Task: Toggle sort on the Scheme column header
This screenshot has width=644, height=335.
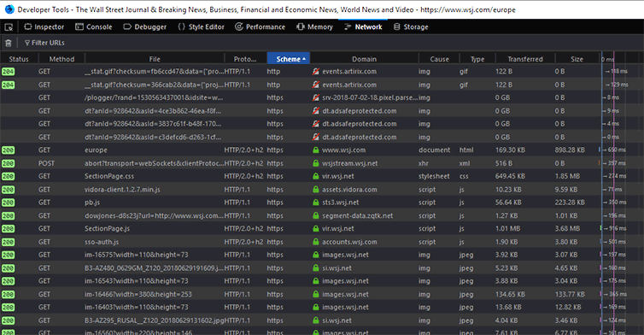Action: coord(289,59)
